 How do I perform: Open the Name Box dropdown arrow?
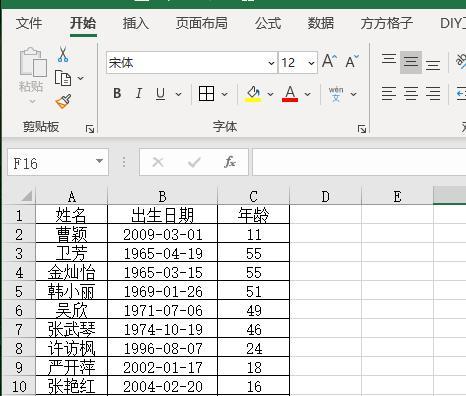click(99, 161)
